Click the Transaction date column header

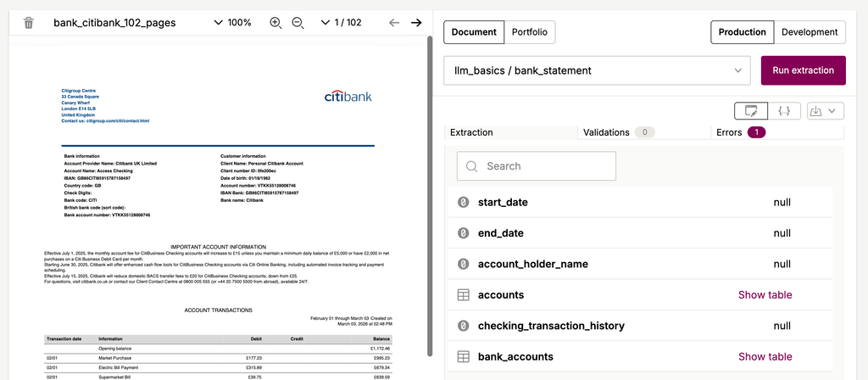pyautogui.click(x=64, y=339)
